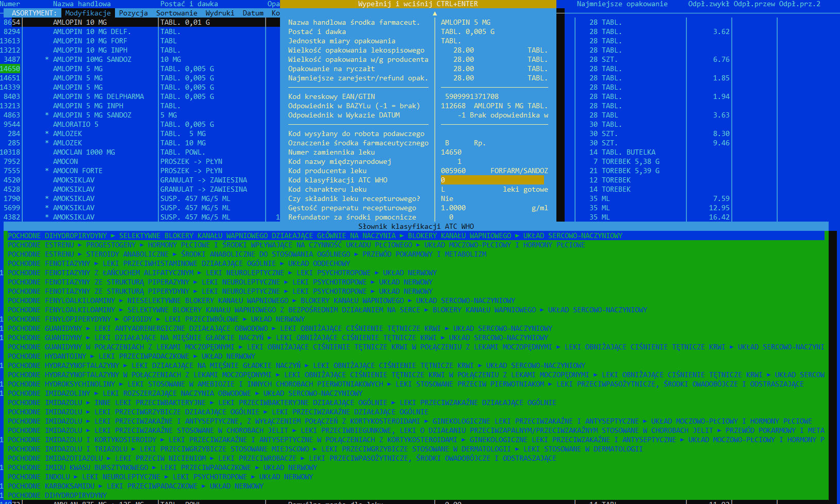
Task: Click the Gęstość preparatu value 1.0000
Action: 453,208
